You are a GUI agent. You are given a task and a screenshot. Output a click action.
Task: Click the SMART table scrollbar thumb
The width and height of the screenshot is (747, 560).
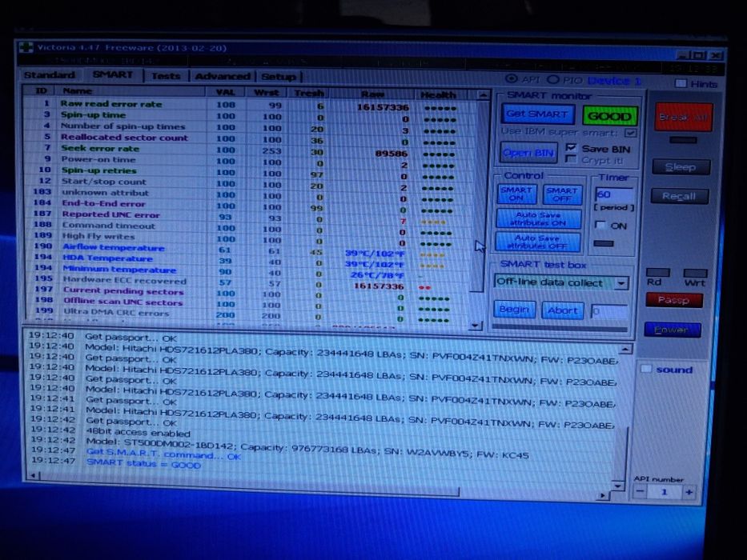[477, 195]
